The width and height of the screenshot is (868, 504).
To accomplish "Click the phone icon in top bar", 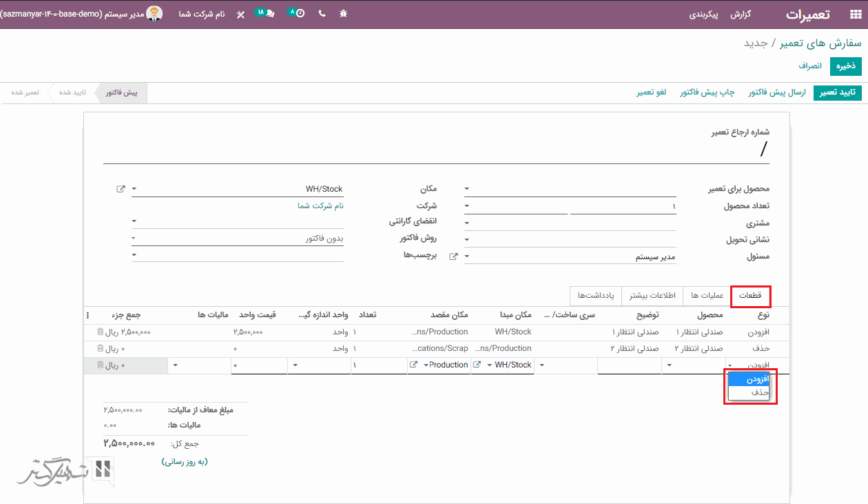I will (322, 14).
